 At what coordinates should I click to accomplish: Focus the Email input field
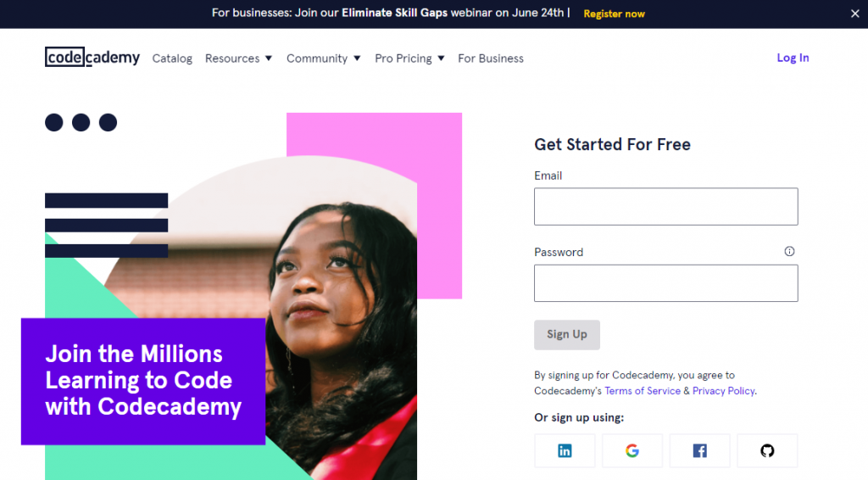pyautogui.click(x=665, y=206)
